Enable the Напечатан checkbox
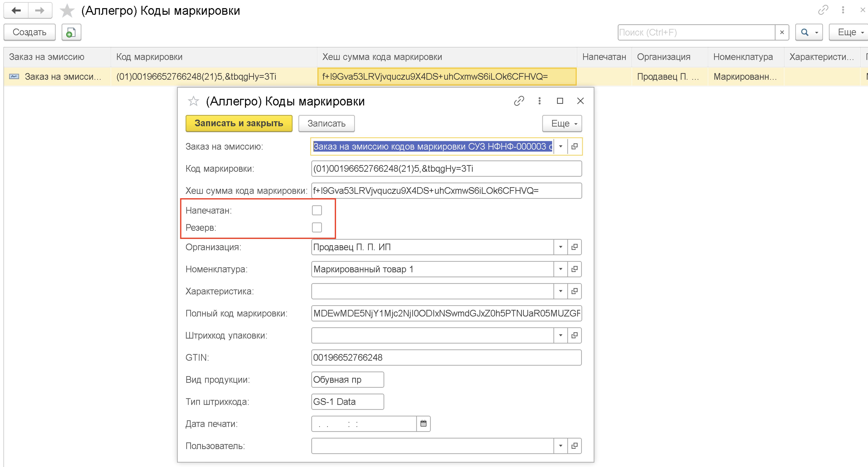Image resolution: width=868 pixels, height=467 pixels. (x=317, y=210)
